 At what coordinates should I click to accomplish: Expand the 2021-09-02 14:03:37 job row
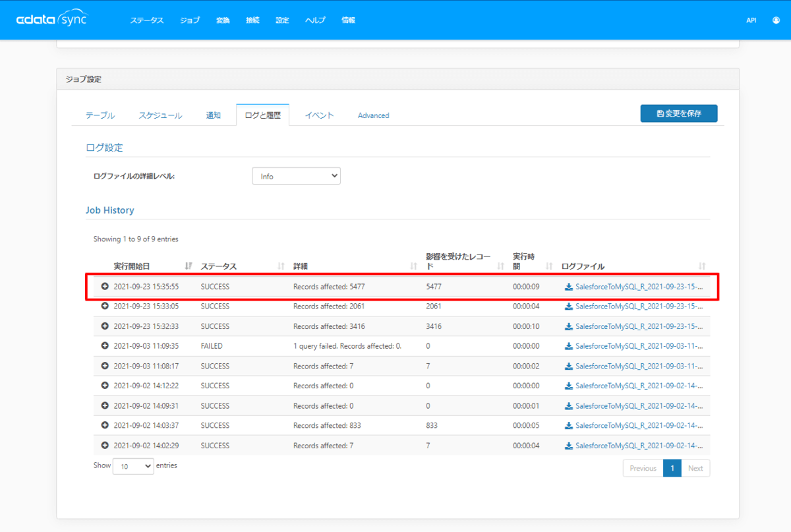105,425
